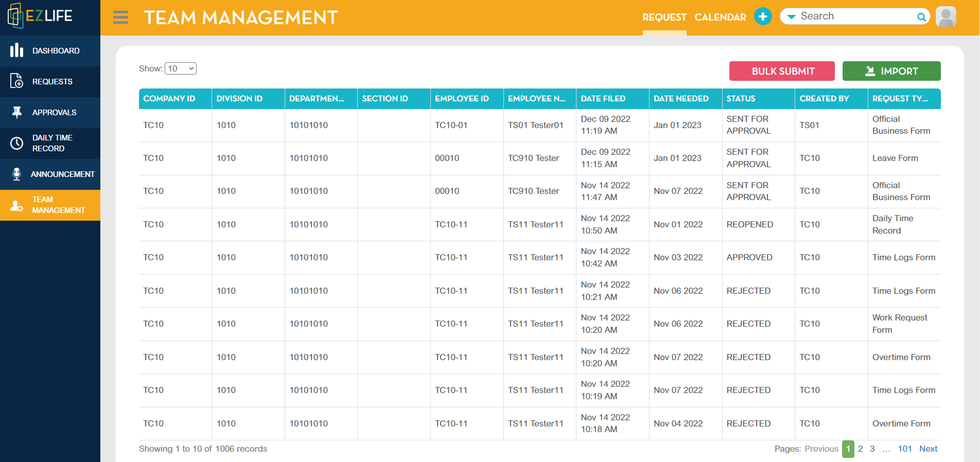Image resolution: width=980 pixels, height=462 pixels.
Task: Select Team Management in the sidebar
Action: pyautogui.click(x=50, y=205)
